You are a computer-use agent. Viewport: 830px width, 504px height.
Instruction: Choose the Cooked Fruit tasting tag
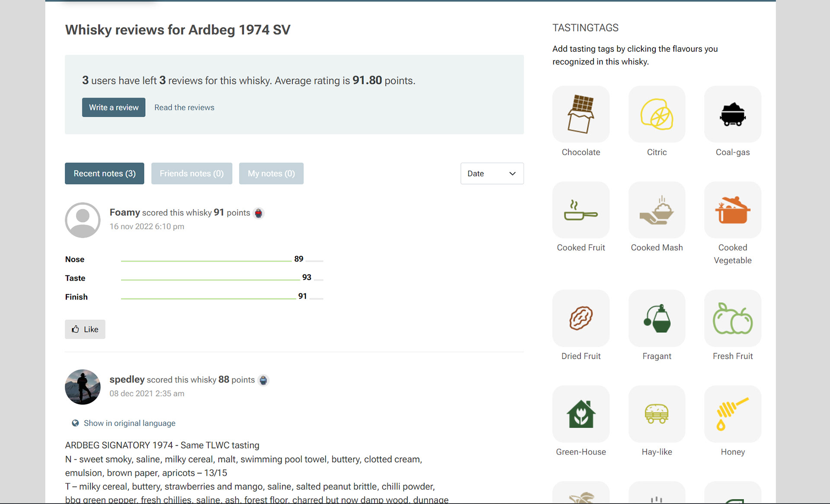[581, 210]
